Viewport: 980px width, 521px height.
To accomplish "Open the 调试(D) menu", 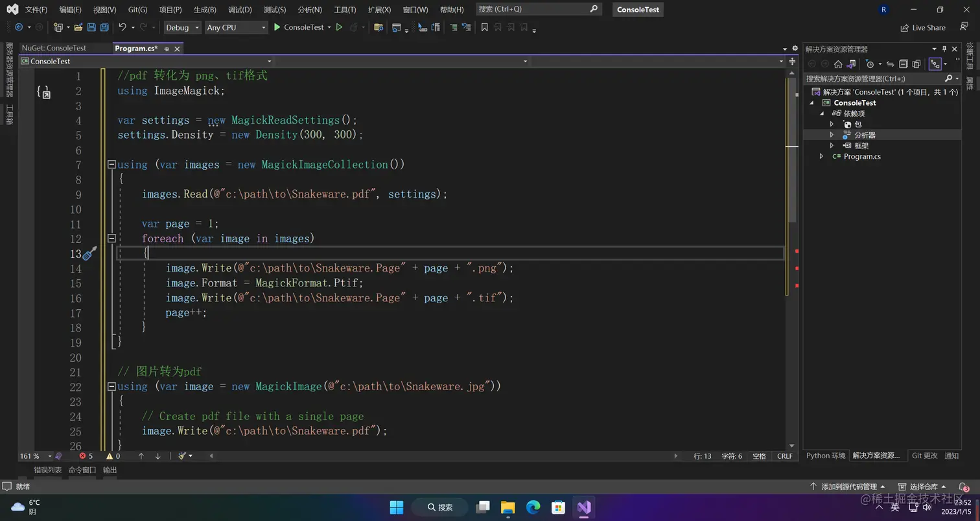I will 240,10.
